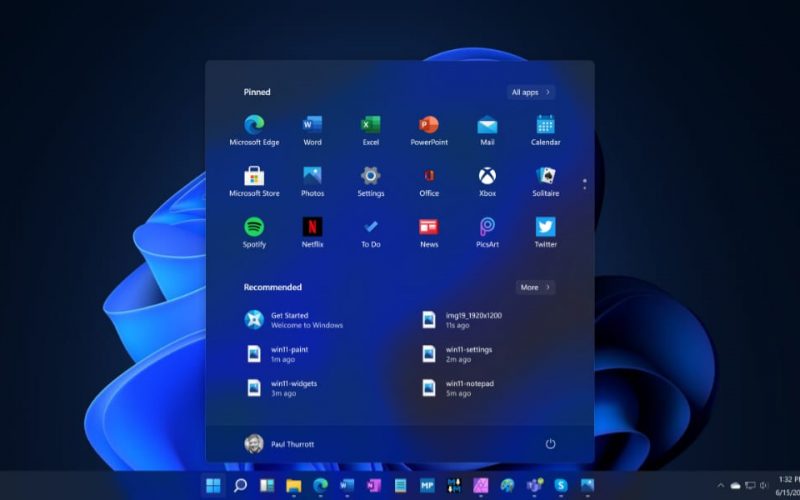Viewport: 800px width, 500px height.
Task: Go to next page of pinned apps
Action: coord(585,188)
